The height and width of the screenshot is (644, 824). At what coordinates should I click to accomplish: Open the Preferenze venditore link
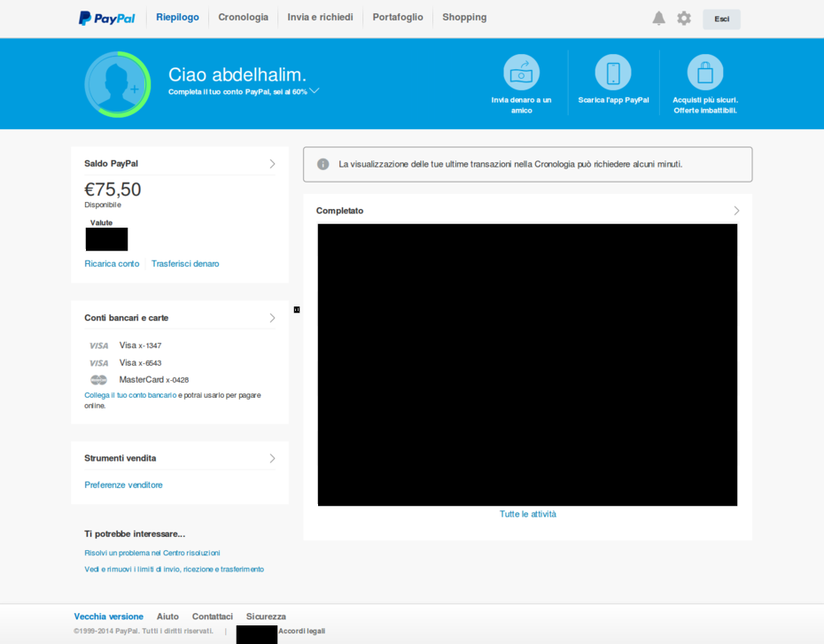(123, 485)
